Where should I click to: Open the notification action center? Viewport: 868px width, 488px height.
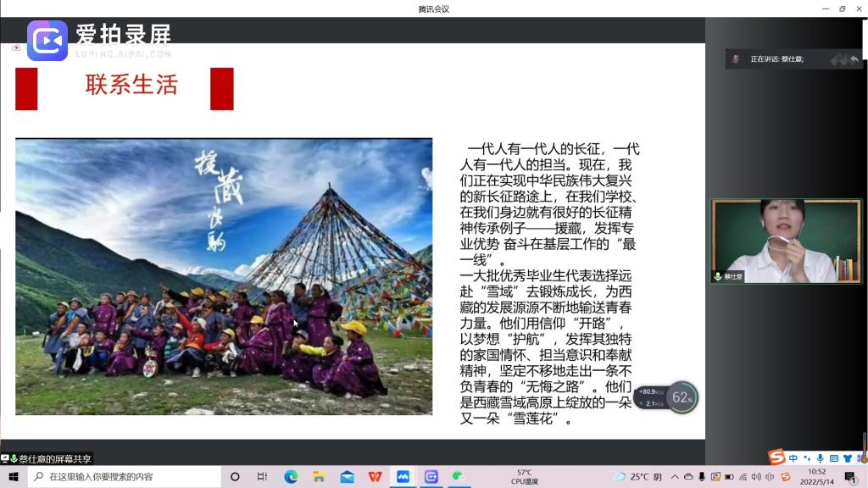click(x=849, y=477)
